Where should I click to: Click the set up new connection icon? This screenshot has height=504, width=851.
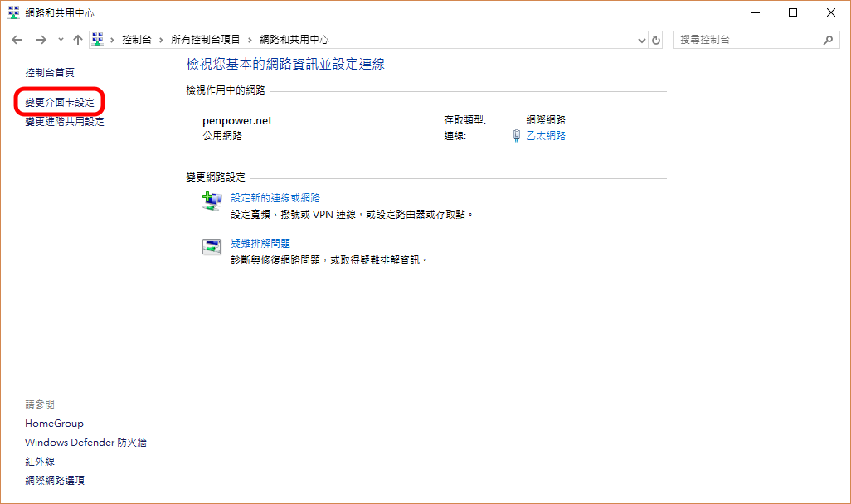(x=212, y=200)
